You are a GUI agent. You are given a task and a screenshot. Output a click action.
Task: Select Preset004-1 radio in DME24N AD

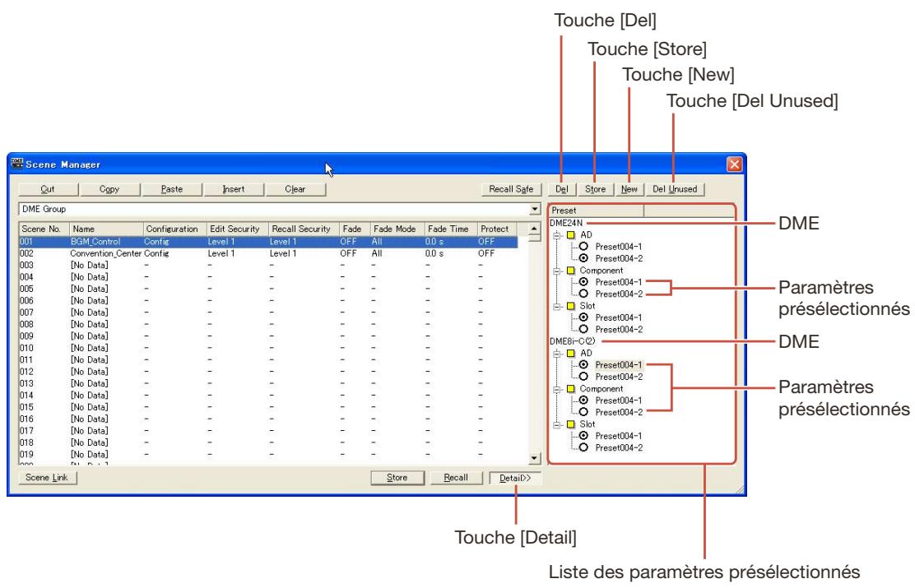click(x=583, y=247)
